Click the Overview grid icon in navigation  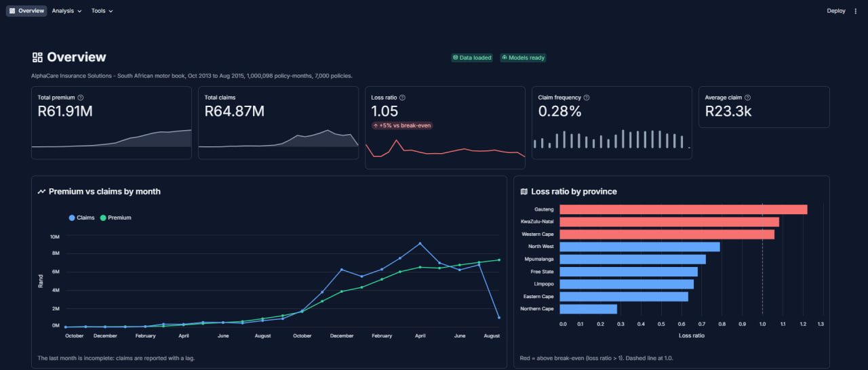click(x=12, y=11)
